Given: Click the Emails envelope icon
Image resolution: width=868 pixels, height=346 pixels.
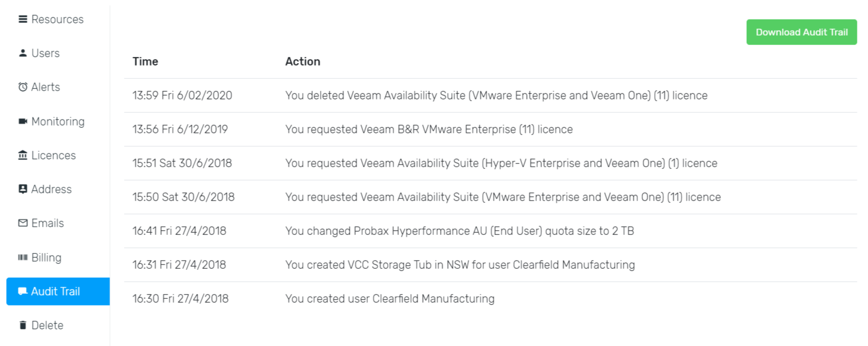Looking at the screenshot, I should click(23, 223).
